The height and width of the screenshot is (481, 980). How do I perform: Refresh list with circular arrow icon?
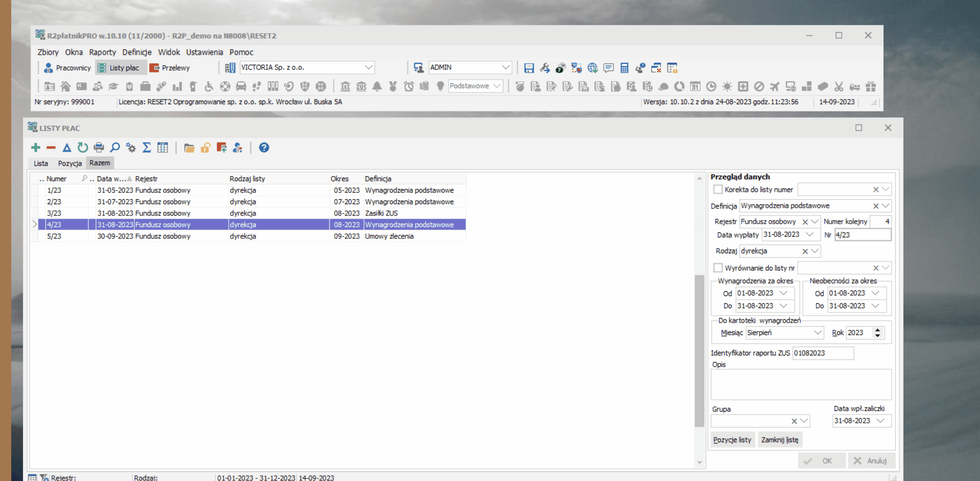(x=83, y=148)
